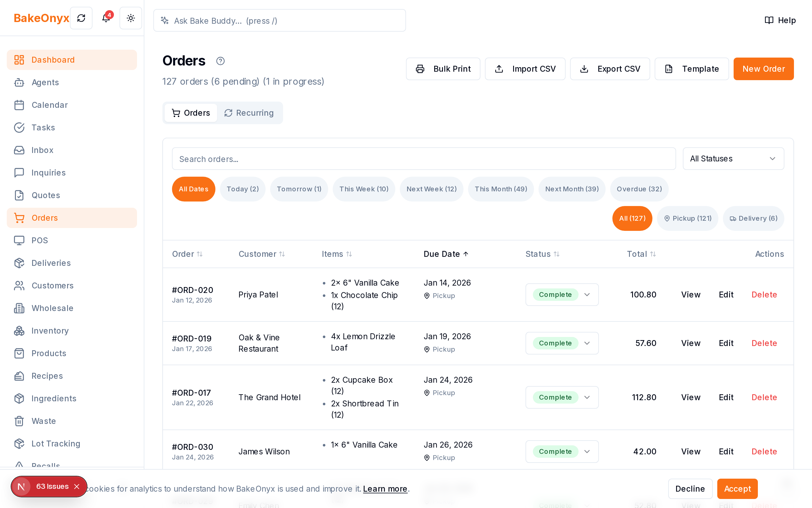Filter by This Week (10)
Viewport: 812px width, 508px height.
[x=364, y=189]
